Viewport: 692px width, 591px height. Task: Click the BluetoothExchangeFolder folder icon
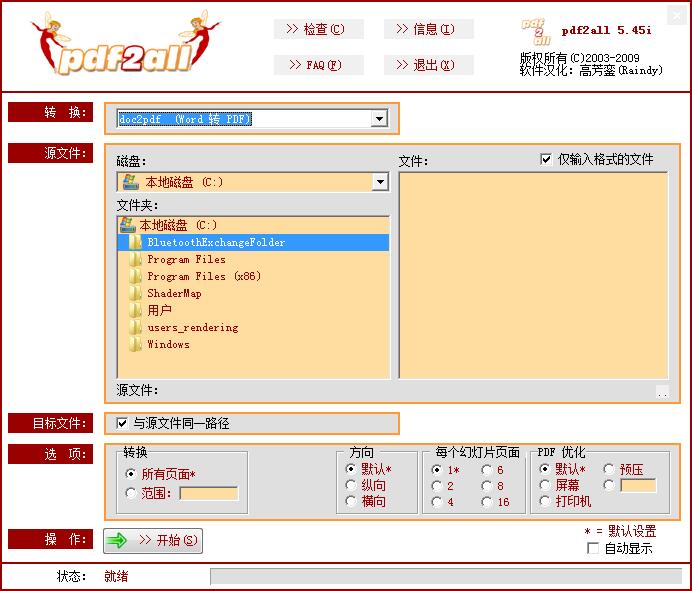click(x=135, y=242)
